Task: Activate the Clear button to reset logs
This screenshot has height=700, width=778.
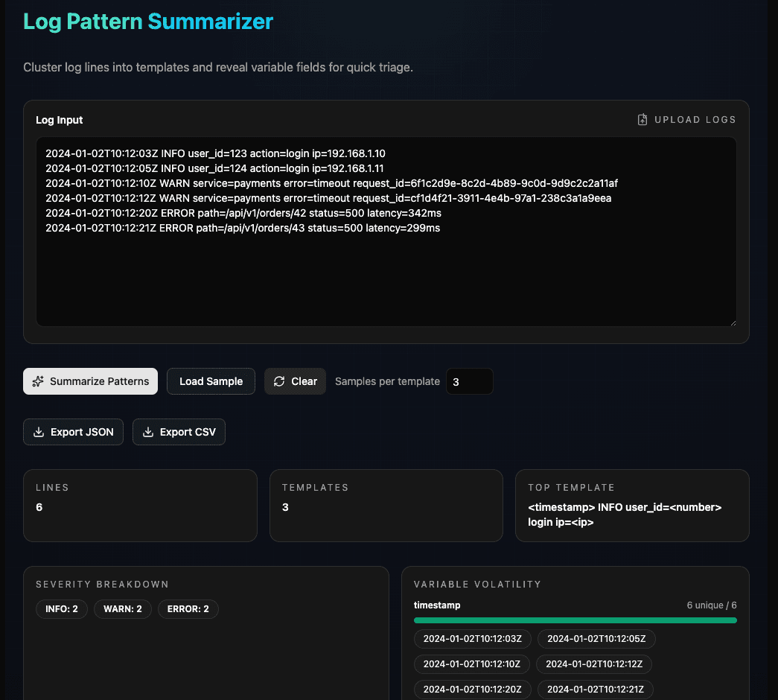Action: (x=295, y=381)
